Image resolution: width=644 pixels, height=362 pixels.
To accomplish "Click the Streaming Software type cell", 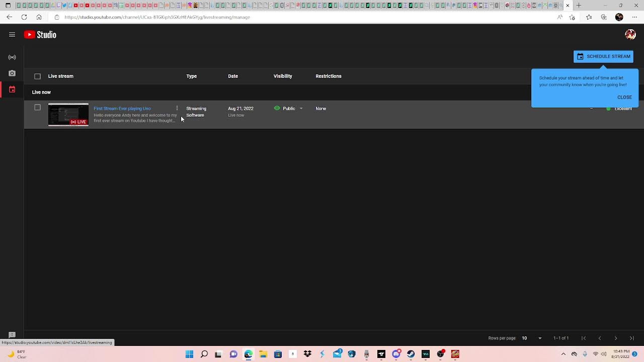I will 196,112.
